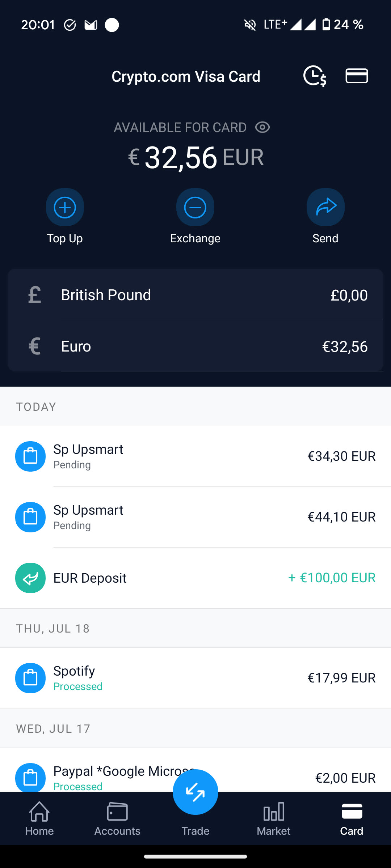Open Sp Upsmart €34,30 pending transaction
This screenshot has width=391, height=868.
click(x=195, y=456)
